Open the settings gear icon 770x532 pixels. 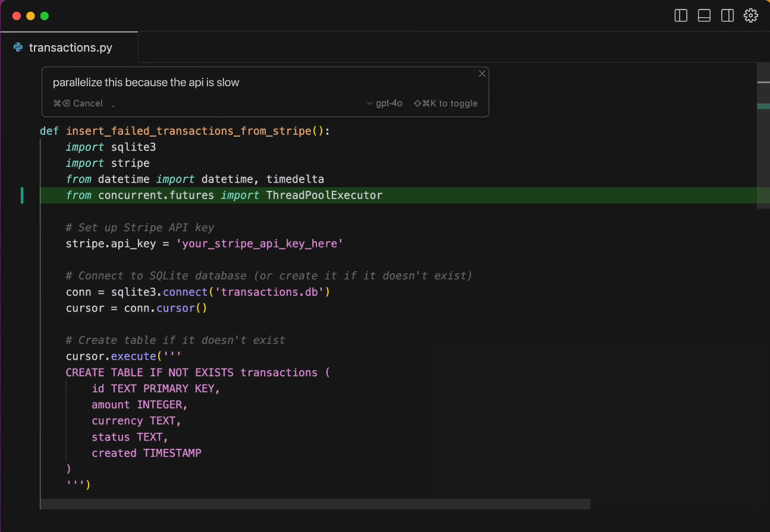751,15
